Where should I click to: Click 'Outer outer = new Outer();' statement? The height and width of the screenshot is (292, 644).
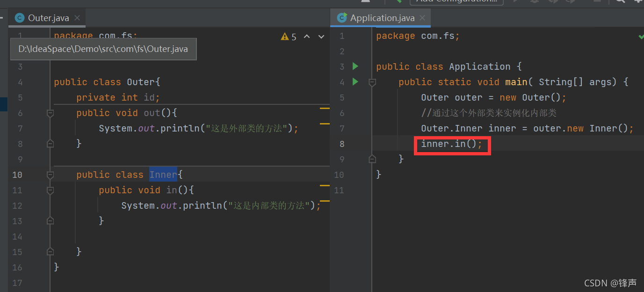pos(494,97)
